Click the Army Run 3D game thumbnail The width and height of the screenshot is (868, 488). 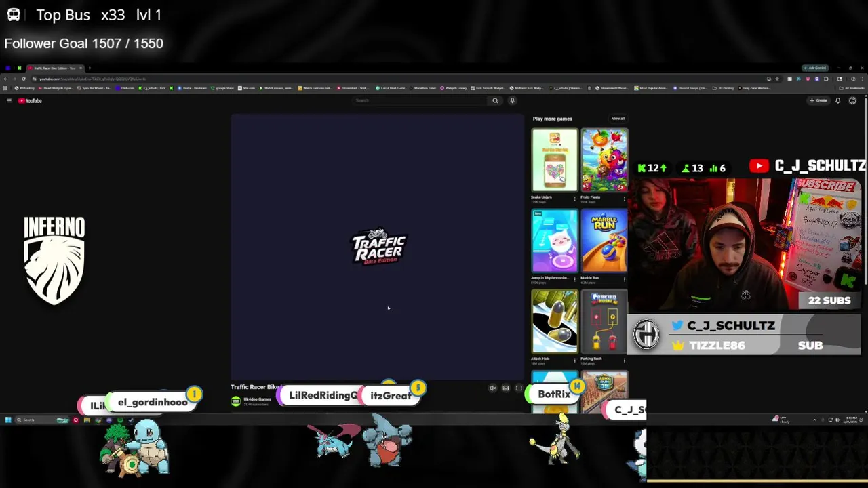click(604, 392)
